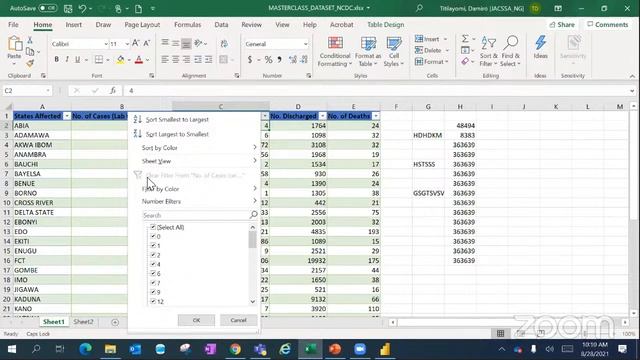The image size is (640, 360).
Task: Click the Accounting dollar format icon
Action: click(x=249, y=60)
